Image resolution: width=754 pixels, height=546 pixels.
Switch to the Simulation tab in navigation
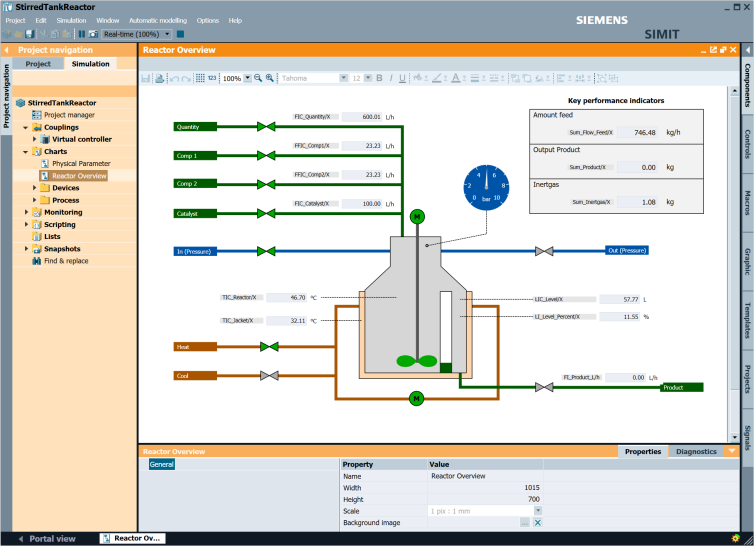[90, 63]
